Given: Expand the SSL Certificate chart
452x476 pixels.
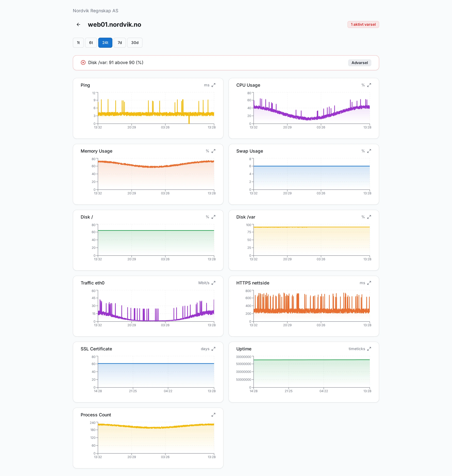Looking at the screenshot, I should [x=213, y=349].
